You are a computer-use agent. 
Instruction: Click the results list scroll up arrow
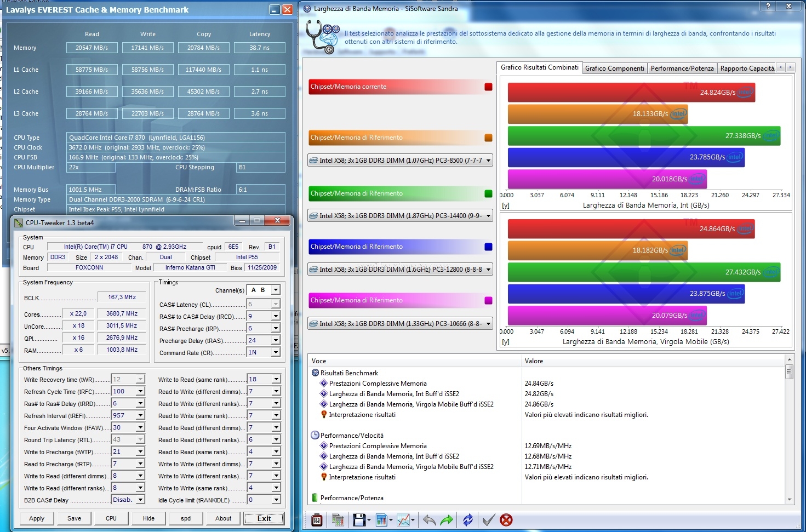click(x=790, y=359)
